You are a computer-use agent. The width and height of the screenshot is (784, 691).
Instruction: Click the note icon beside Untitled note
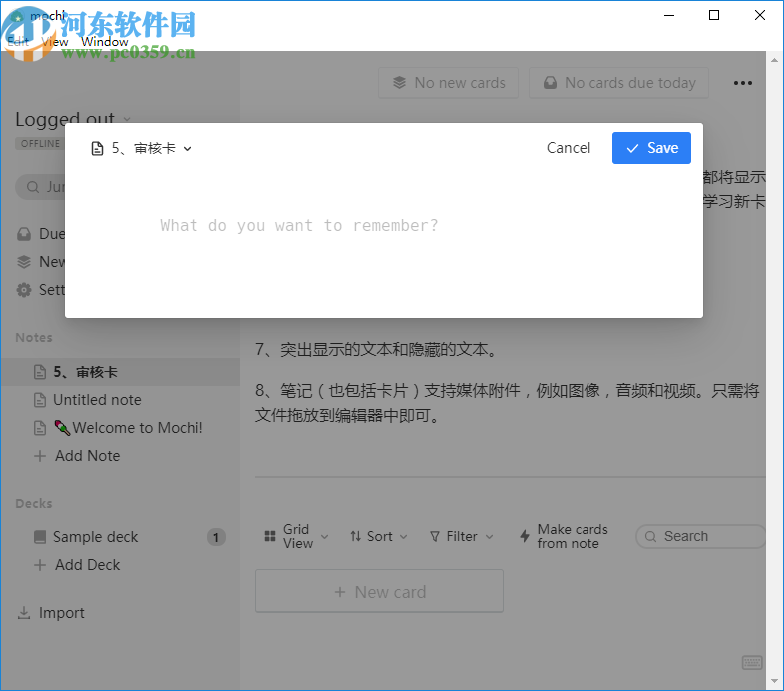40,400
